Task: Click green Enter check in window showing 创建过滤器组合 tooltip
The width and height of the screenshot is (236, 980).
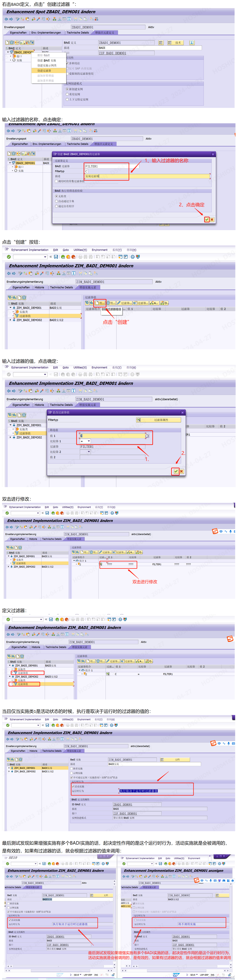Action: 9,257
